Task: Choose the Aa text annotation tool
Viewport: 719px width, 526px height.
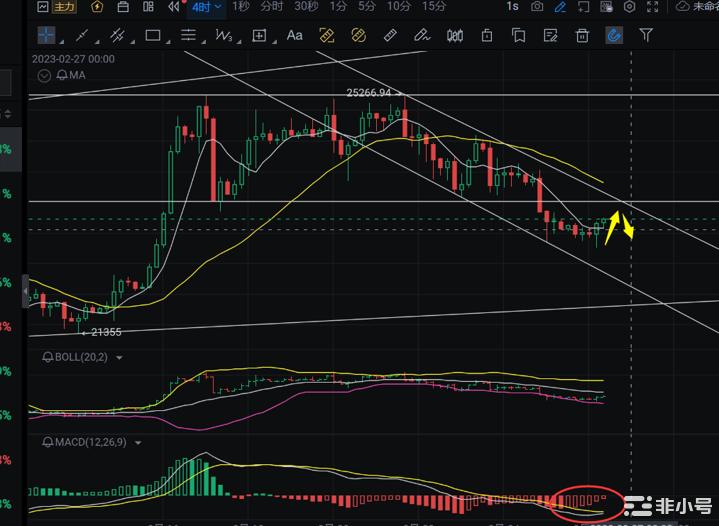Action: click(295, 35)
